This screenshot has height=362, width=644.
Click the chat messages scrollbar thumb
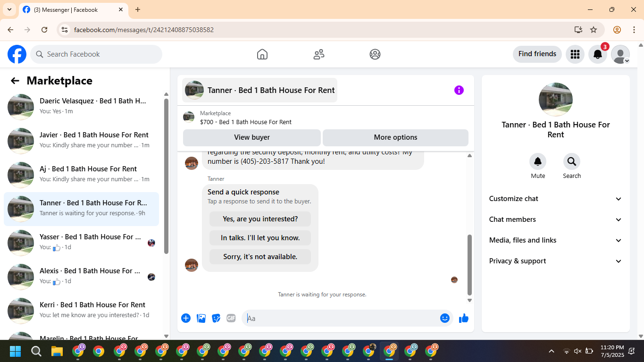[469, 264]
